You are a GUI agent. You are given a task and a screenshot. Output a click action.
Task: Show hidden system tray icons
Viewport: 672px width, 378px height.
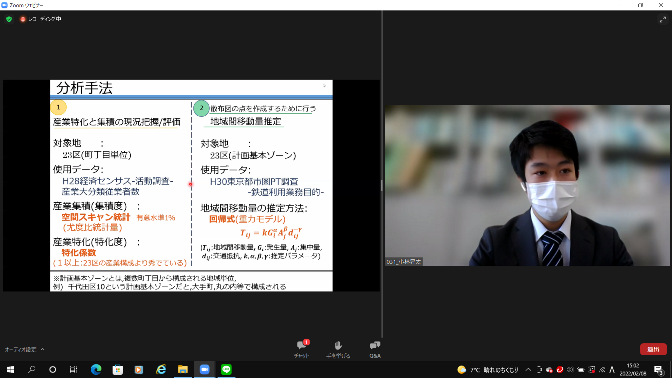pos(528,369)
